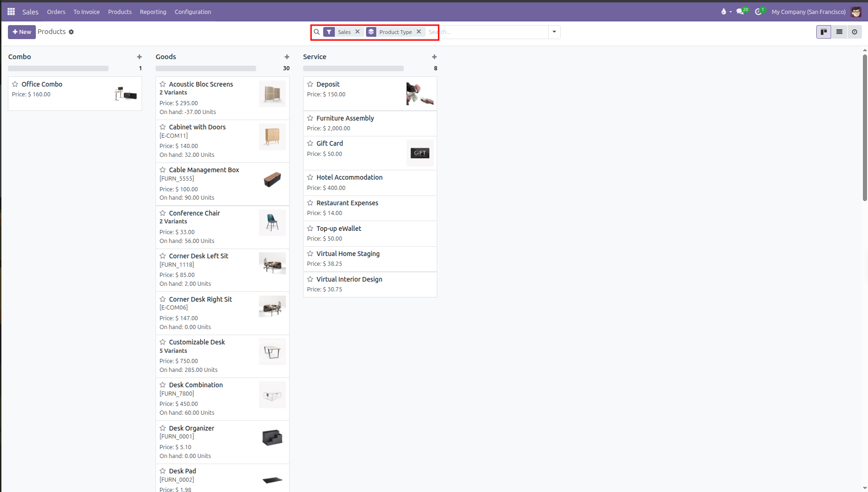Screen dimensions: 868x492
Task: Open the apps grid menu icon
Action: tap(11, 12)
